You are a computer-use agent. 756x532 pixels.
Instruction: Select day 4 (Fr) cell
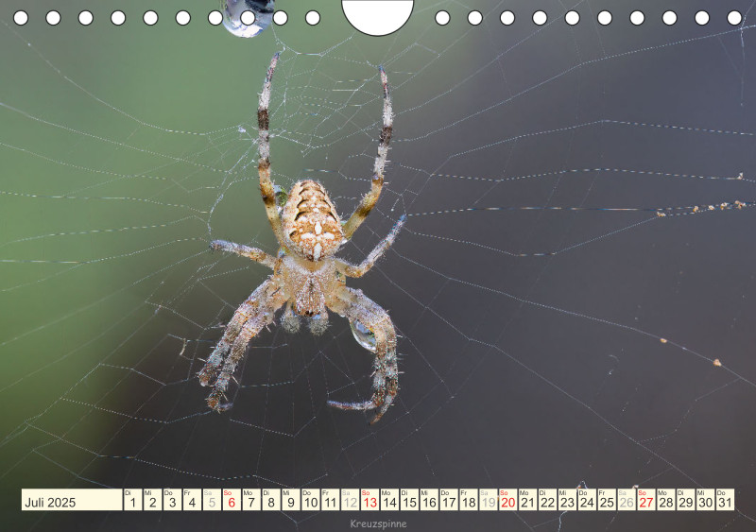[x=192, y=500]
